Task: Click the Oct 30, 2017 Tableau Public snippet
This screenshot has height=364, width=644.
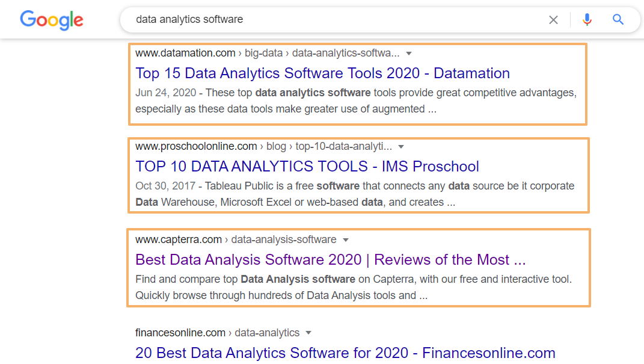Action: (355, 194)
